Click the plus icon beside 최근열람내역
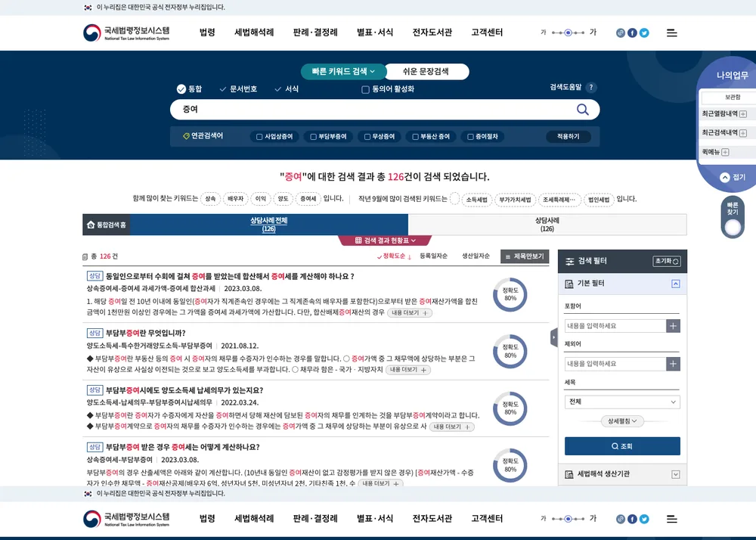756x540 pixels. point(743,114)
